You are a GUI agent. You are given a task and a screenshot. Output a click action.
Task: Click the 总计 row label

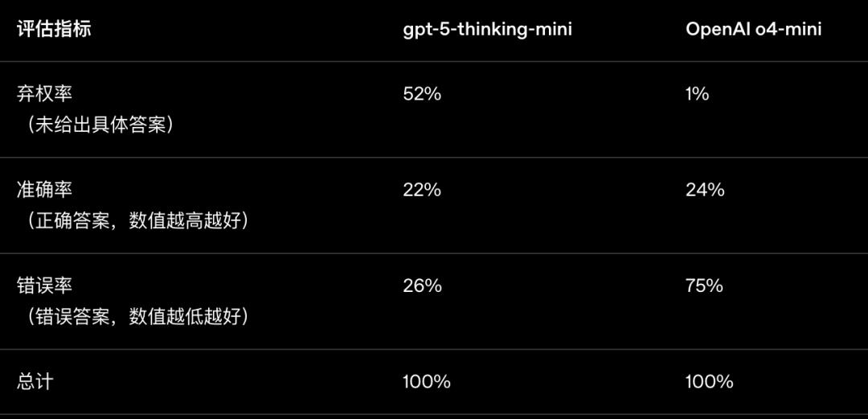35,382
